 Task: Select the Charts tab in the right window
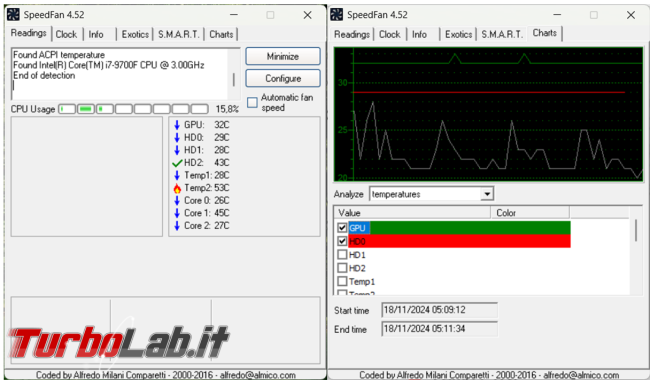coord(544,33)
